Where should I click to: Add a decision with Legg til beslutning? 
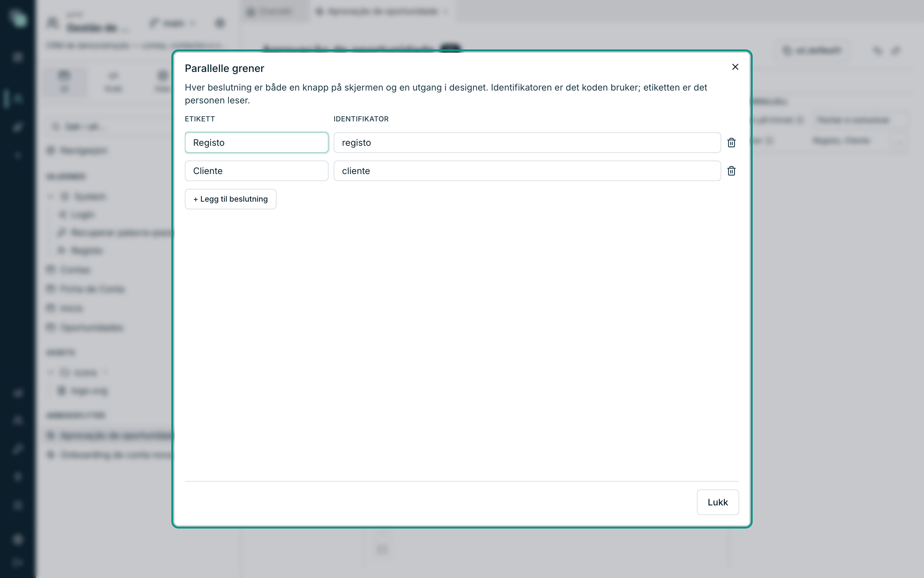231,199
